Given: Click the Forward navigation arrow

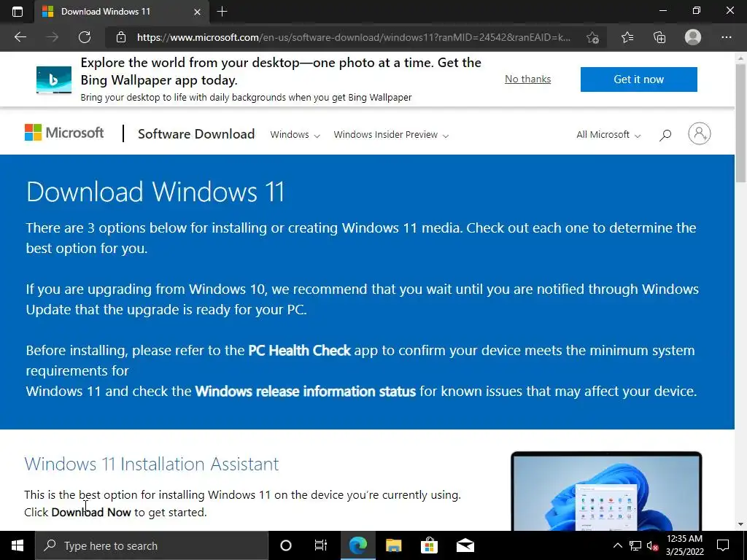Looking at the screenshot, I should pyautogui.click(x=53, y=37).
